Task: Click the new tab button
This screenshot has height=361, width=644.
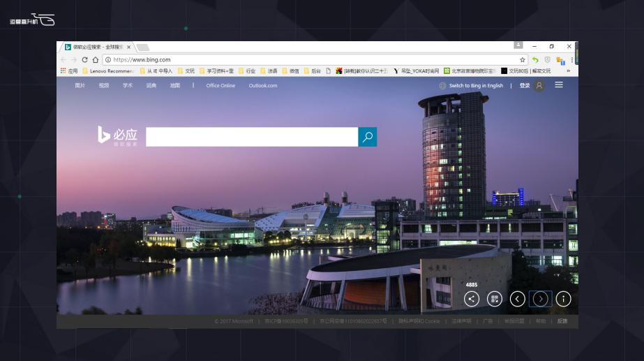Action: [142, 47]
